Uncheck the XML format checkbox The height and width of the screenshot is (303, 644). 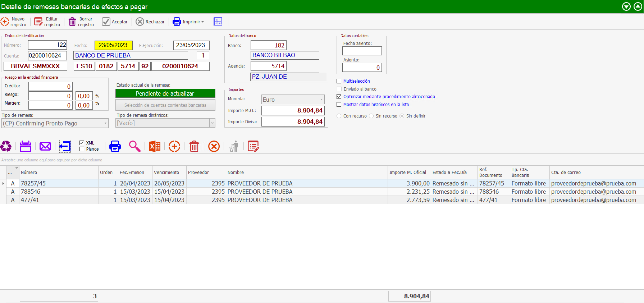tap(82, 143)
